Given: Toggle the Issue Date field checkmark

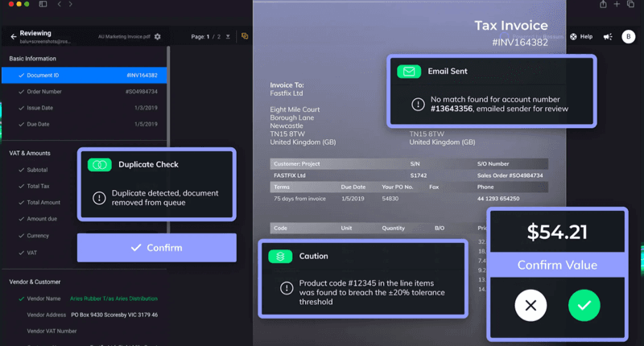Looking at the screenshot, I should [x=21, y=108].
